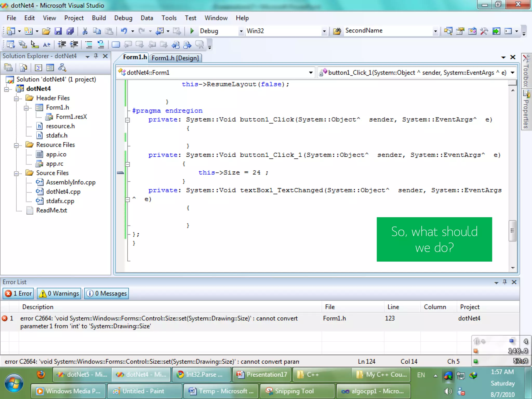
Task: Open the Solution Explorer properties icon
Action: click(x=8, y=68)
